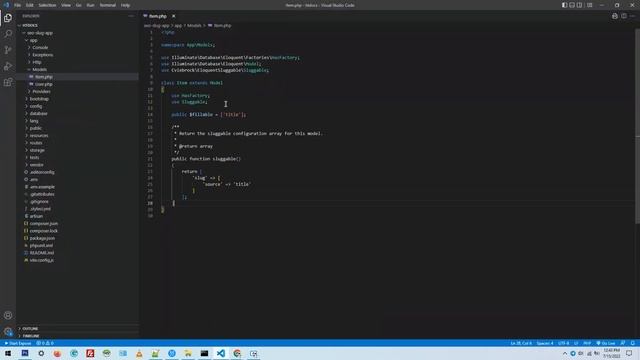The image size is (640, 360).
Task: Open the Search view in activity bar
Action: point(8,33)
